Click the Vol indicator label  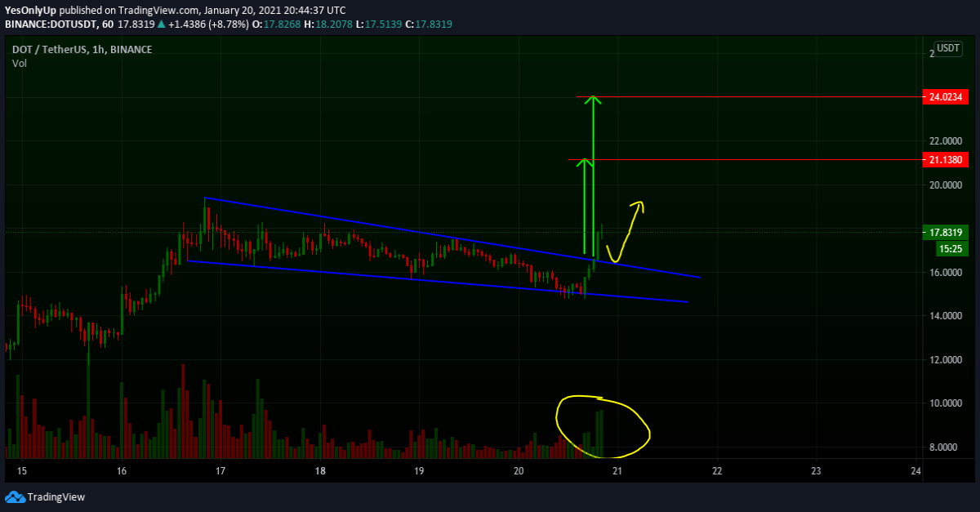click(19, 63)
